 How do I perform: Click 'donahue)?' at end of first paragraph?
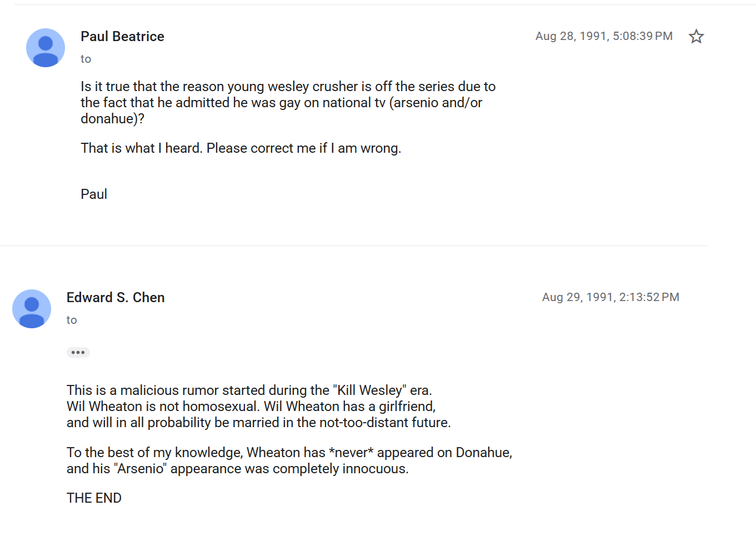(x=112, y=119)
